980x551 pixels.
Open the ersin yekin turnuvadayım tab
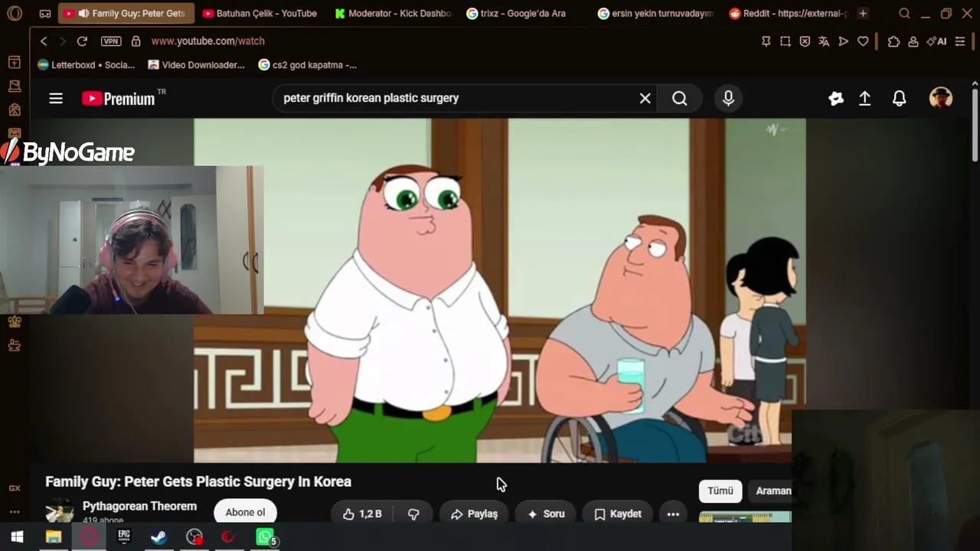[656, 13]
